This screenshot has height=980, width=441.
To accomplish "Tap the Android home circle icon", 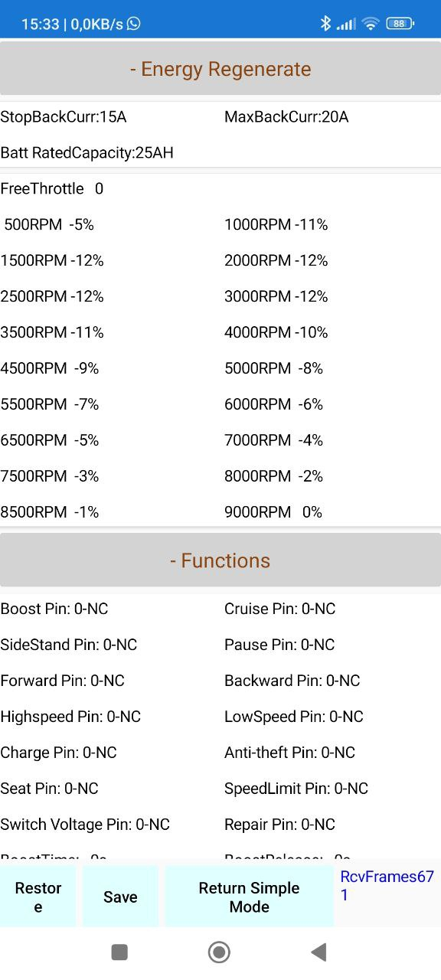I will click(220, 952).
